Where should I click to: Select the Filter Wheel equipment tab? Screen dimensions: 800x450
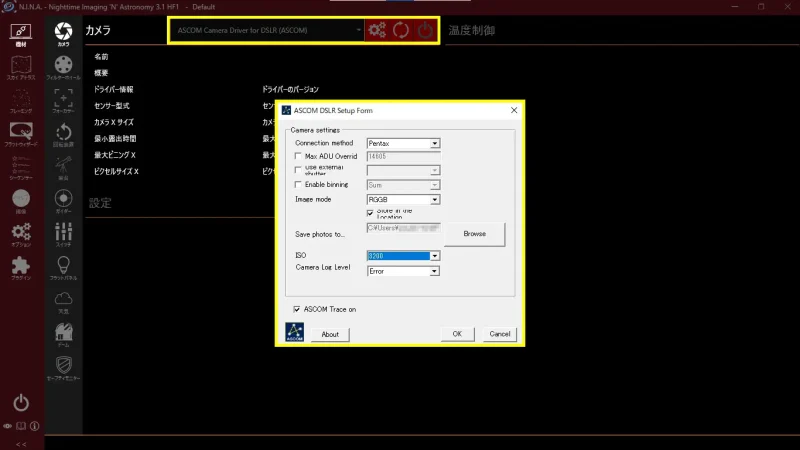point(63,68)
